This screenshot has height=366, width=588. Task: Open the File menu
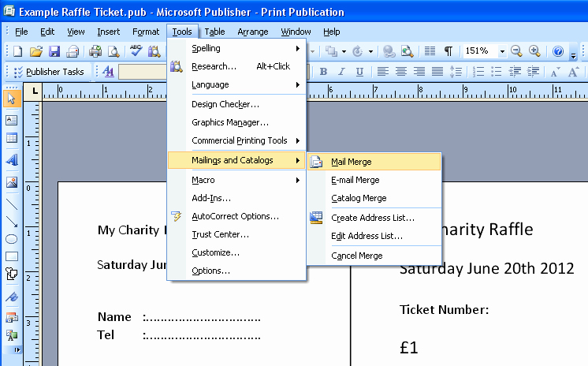21,32
